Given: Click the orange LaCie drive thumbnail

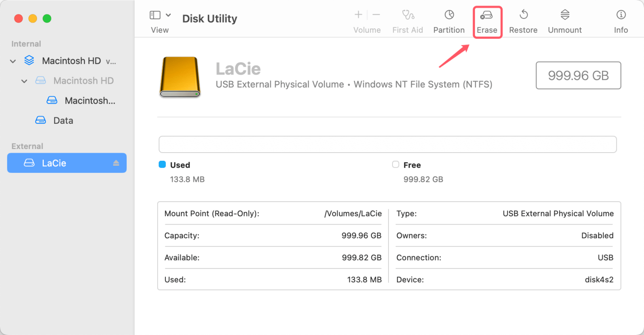Looking at the screenshot, I should pos(179,77).
